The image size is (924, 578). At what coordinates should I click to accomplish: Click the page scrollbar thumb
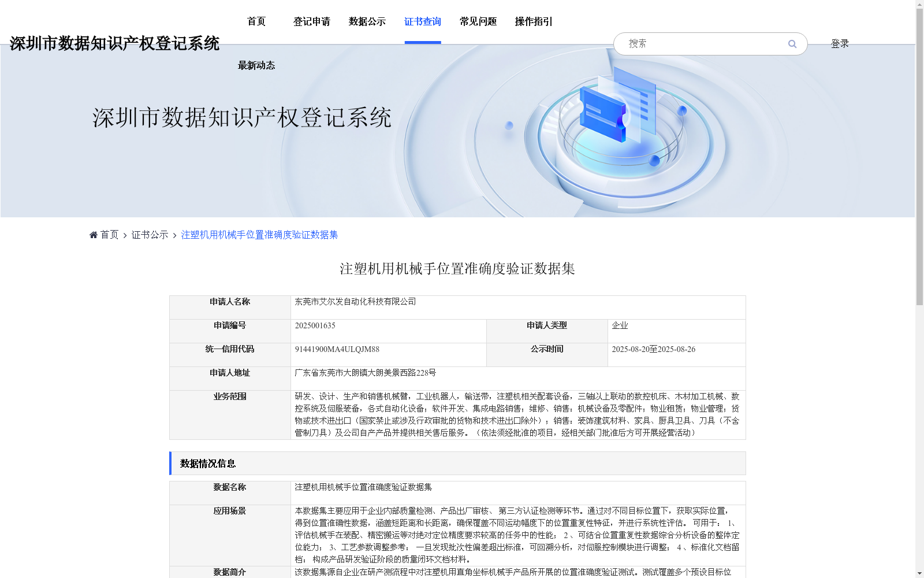[919, 156]
